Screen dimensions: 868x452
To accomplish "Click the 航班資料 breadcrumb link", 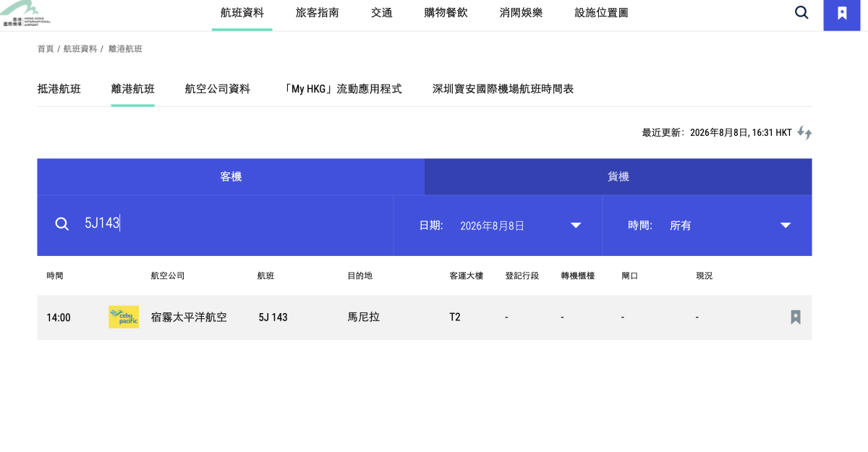I will 80,48.
